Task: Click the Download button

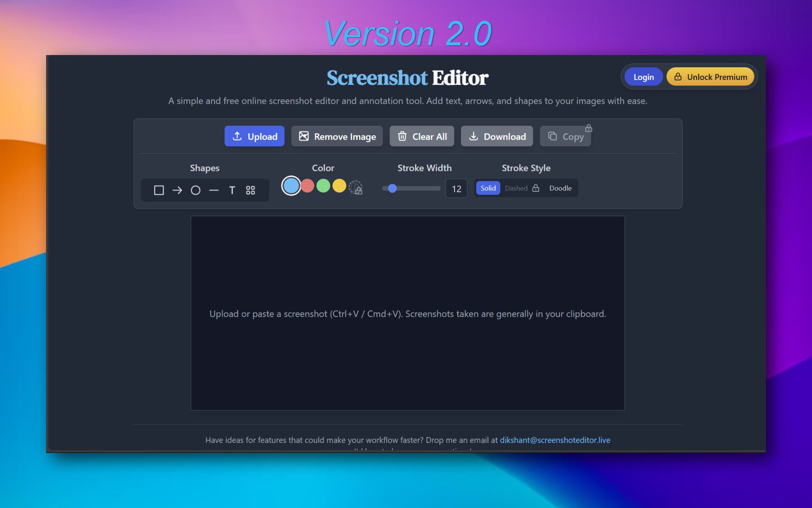Action: 497,136
